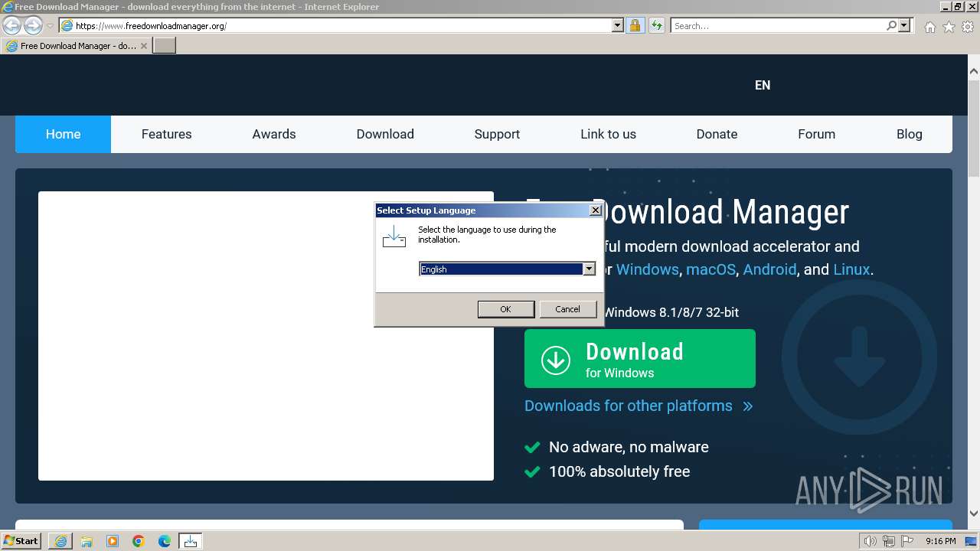Follow the macOS platform link
This screenshot has width=980, height=551.
pos(710,269)
